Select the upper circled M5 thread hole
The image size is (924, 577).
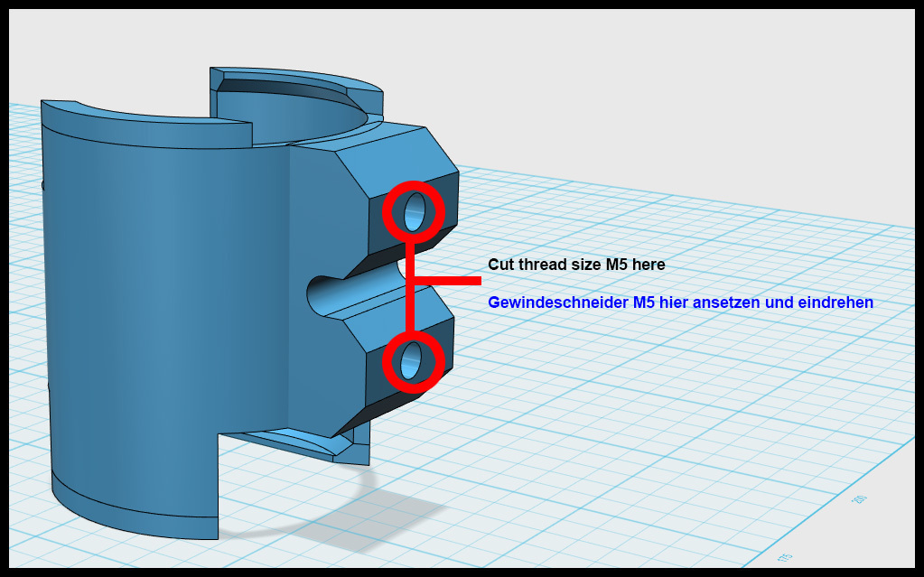click(413, 212)
